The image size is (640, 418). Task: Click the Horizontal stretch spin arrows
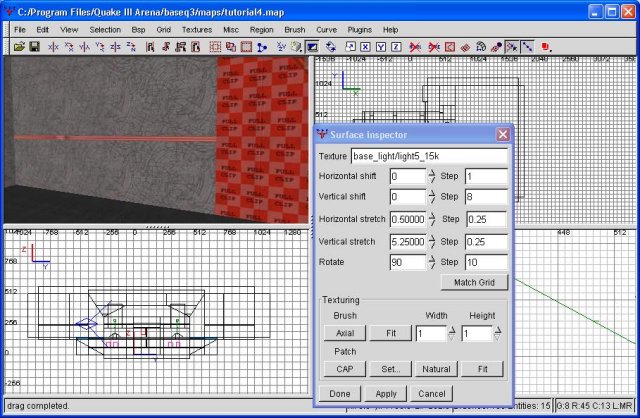point(432,219)
